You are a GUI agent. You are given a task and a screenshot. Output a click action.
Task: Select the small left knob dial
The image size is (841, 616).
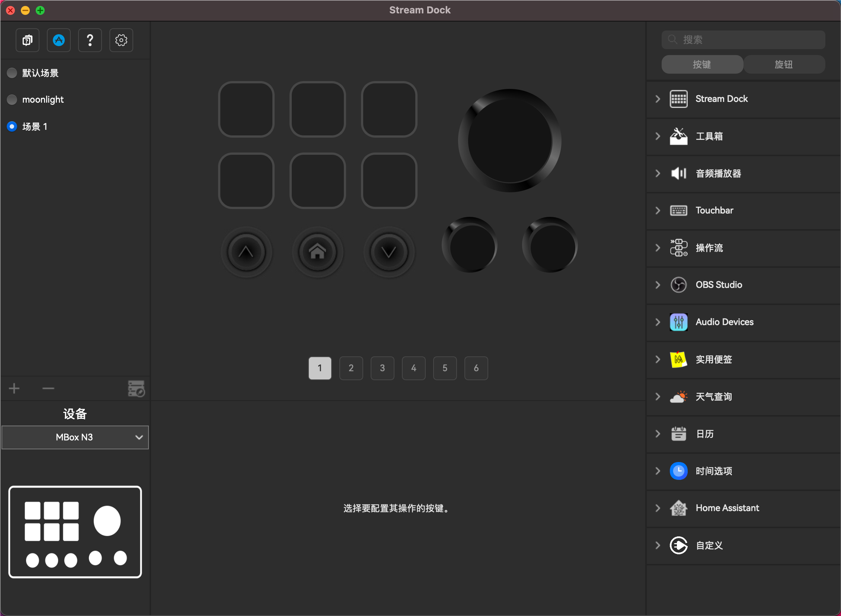coord(470,245)
